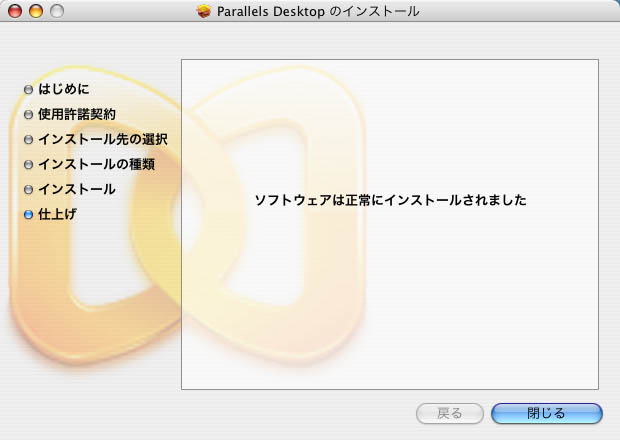The image size is (620, 440).
Task: Click the ソフトウェアは正常にインストールされました message
Action: (390, 200)
